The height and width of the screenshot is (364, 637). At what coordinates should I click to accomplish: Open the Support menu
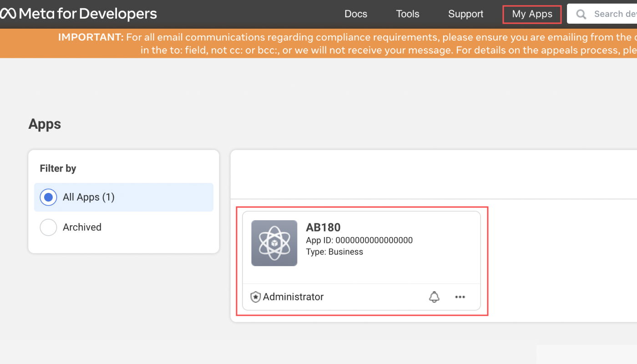click(x=466, y=14)
